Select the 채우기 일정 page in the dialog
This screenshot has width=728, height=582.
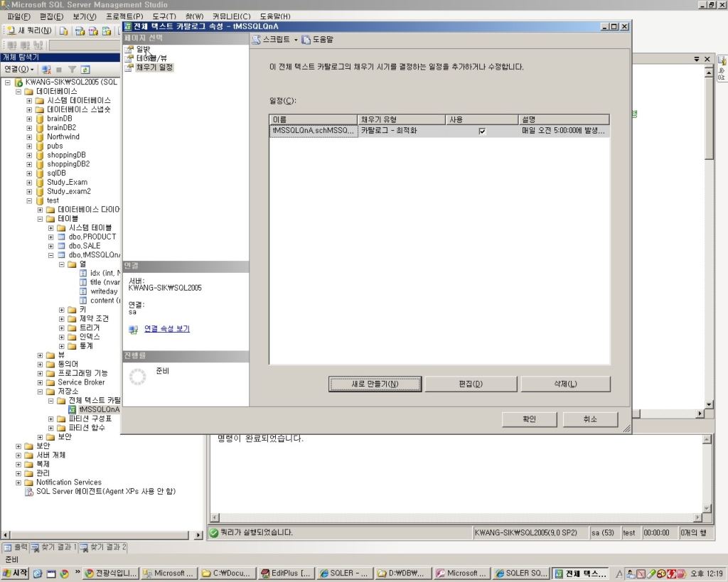tap(154, 68)
